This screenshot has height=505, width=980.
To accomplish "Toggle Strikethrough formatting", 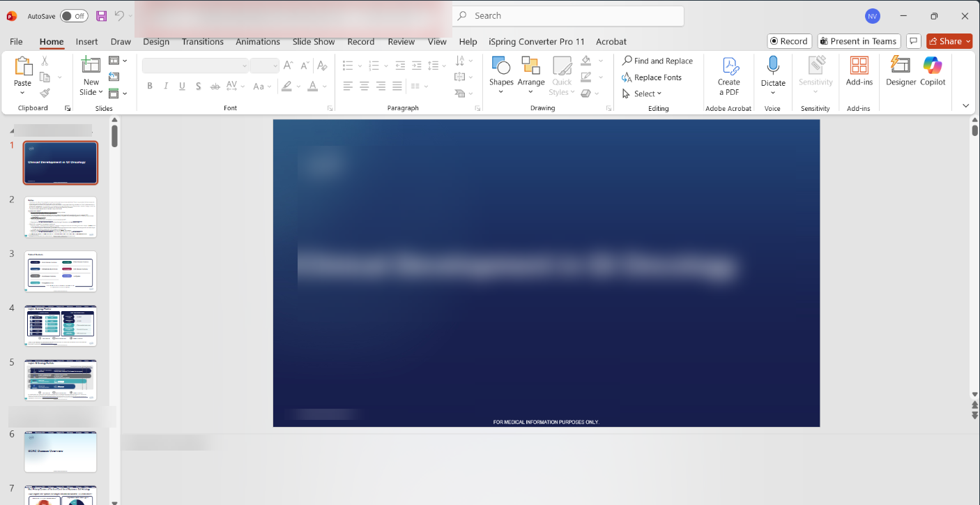I will coord(215,86).
